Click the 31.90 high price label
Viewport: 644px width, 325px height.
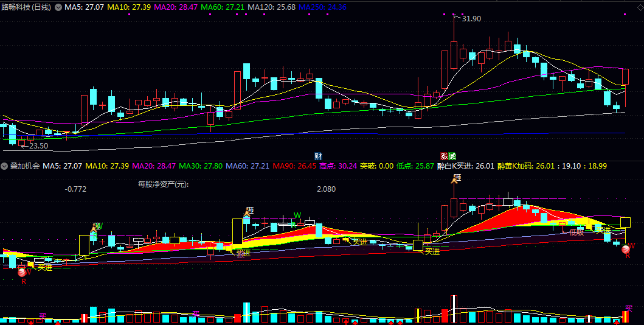(471, 18)
